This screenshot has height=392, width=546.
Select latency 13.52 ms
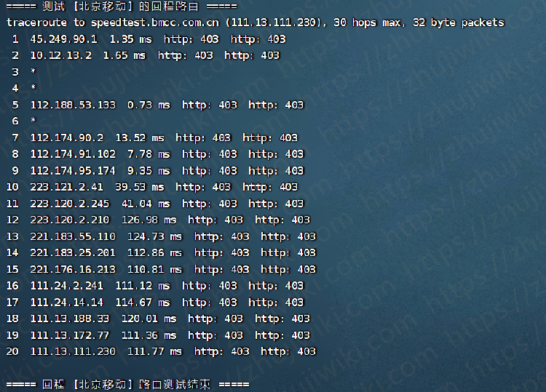140,137
